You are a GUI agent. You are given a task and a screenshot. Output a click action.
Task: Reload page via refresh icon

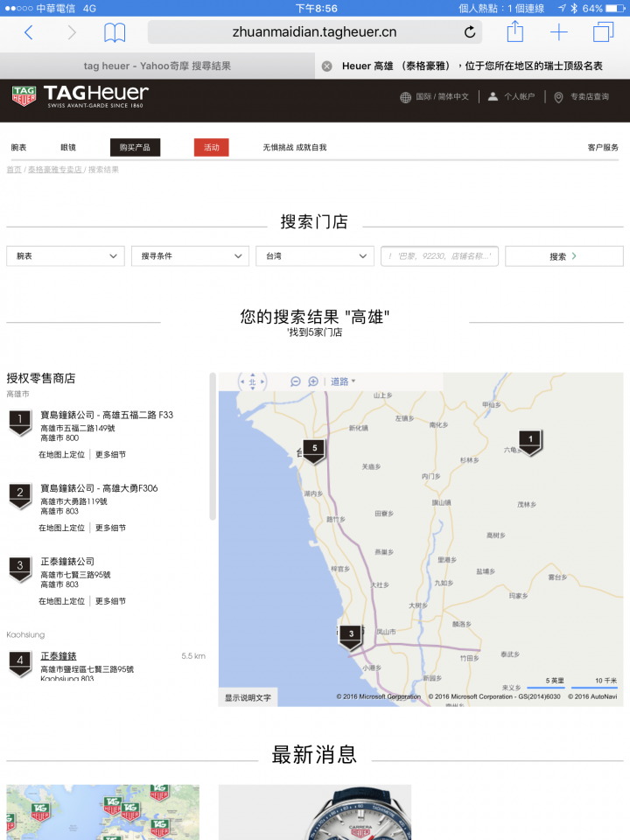point(470,32)
